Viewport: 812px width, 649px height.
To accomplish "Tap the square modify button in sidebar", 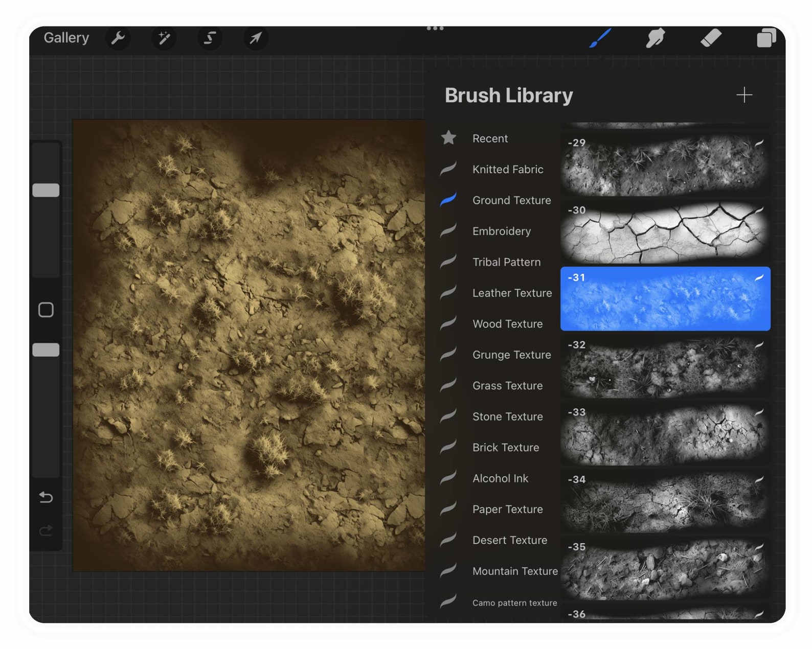I will 46,310.
